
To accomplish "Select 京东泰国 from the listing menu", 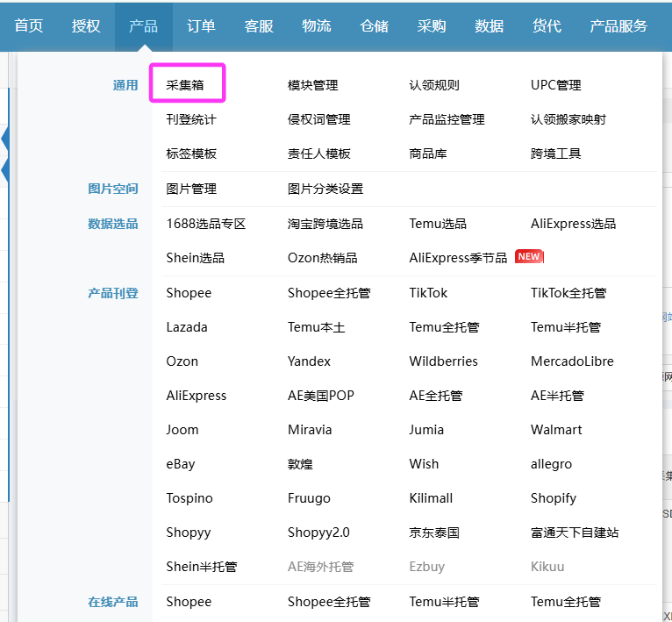I will tap(434, 533).
